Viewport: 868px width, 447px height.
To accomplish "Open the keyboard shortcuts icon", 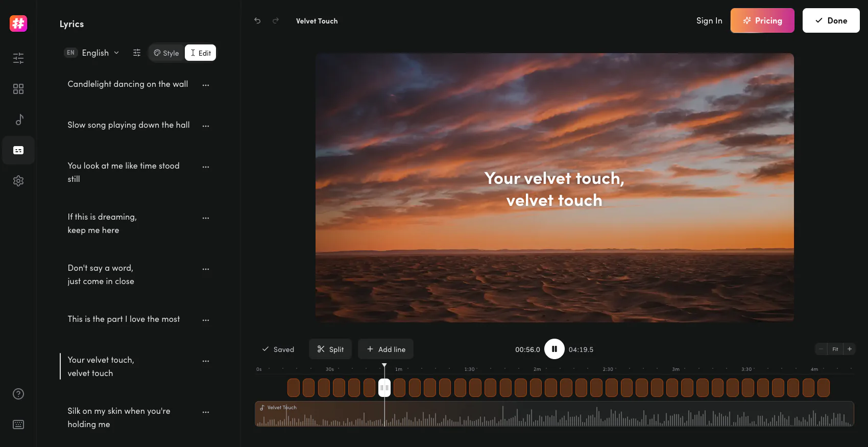I will click(18, 425).
